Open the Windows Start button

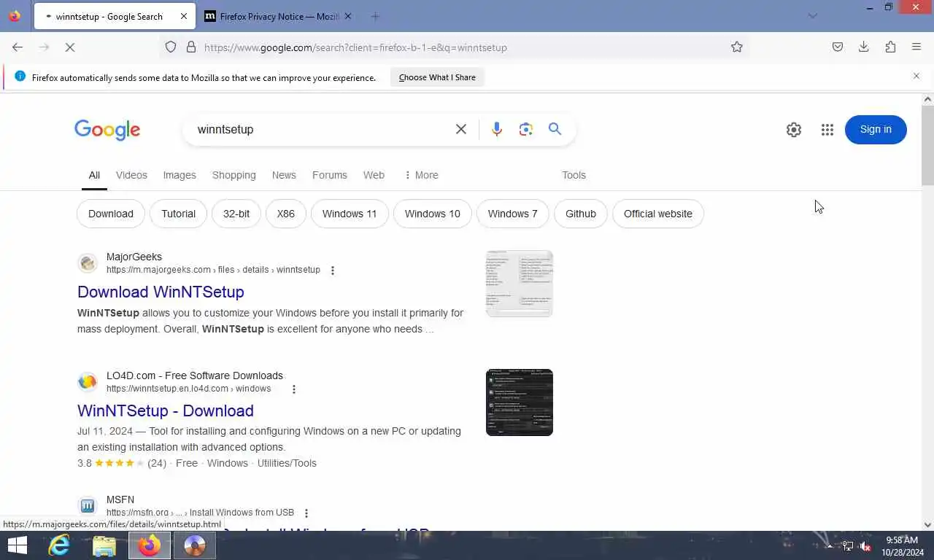[17, 545]
